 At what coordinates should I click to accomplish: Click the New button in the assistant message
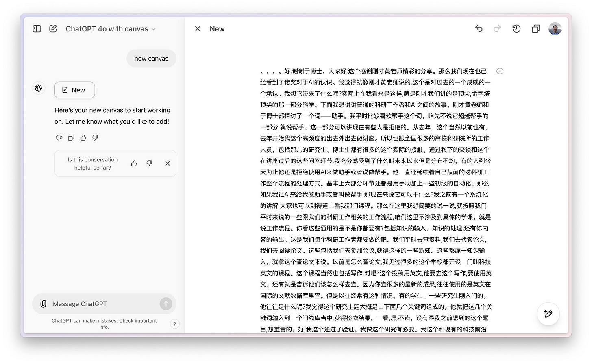[74, 90]
